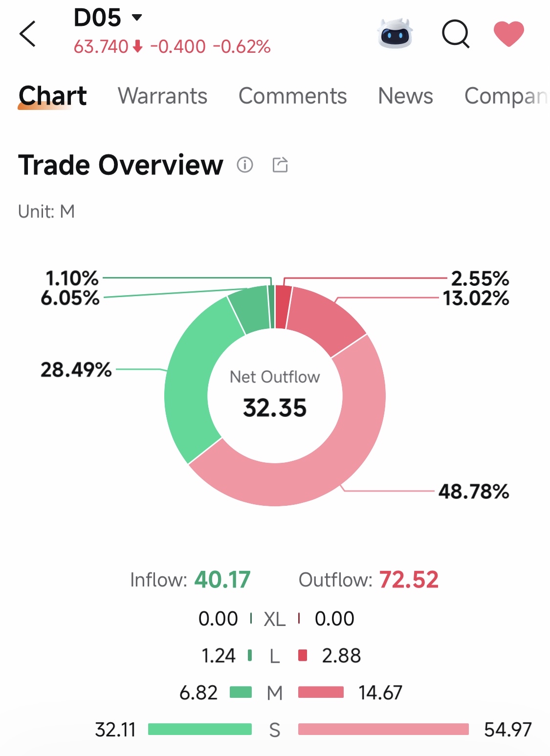Expand the D05 ticker dropdown arrow

pyautogui.click(x=137, y=18)
